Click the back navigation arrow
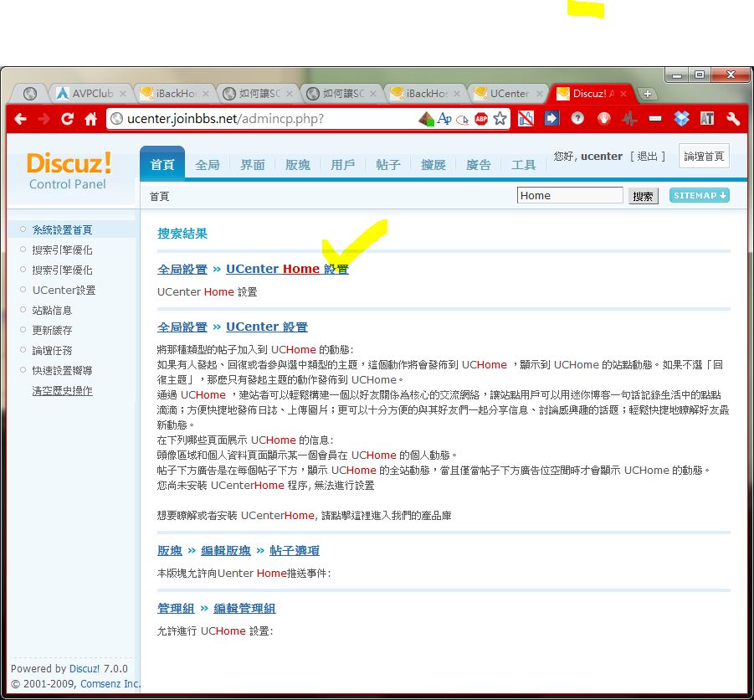The height and width of the screenshot is (700, 754). [x=20, y=119]
